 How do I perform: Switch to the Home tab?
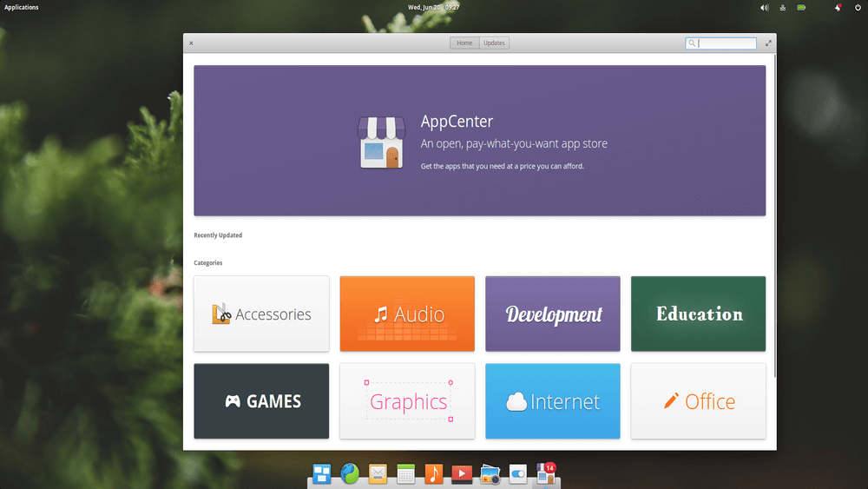pos(464,43)
